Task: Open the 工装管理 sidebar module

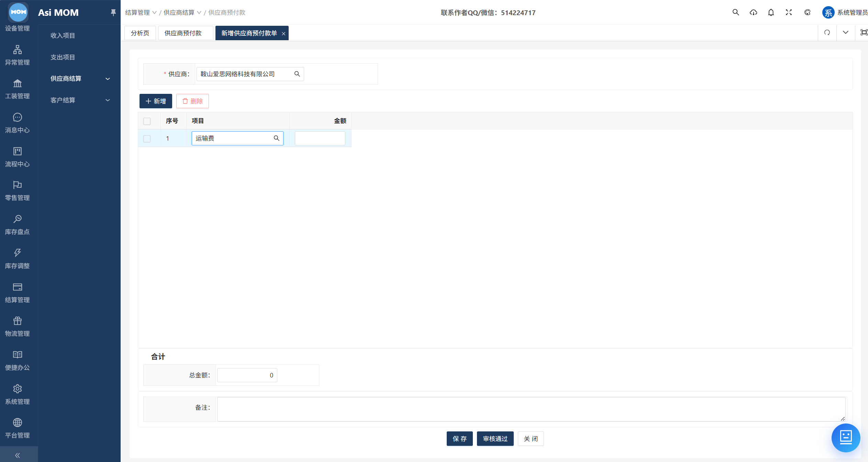Action: pyautogui.click(x=17, y=89)
